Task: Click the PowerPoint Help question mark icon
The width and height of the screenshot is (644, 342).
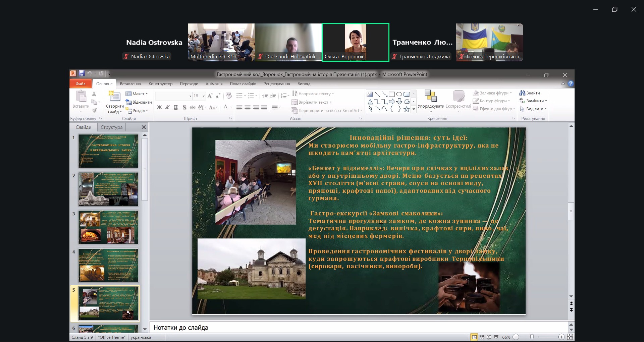Action: (x=571, y=83)
